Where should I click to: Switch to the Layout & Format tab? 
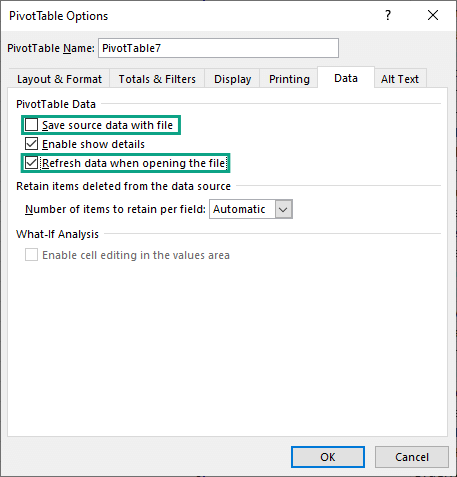pyautogui.click(x=59, y=79)
